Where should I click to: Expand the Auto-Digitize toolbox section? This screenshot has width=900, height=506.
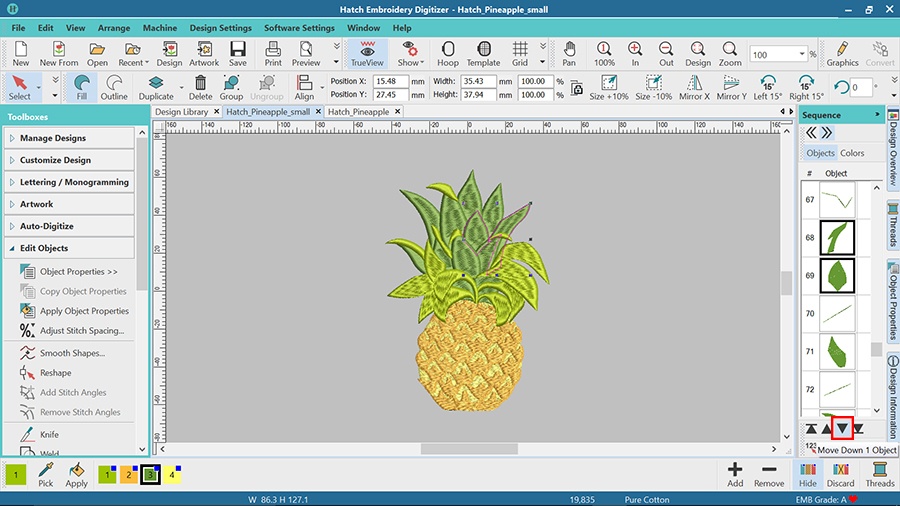[x=47, y=226]
